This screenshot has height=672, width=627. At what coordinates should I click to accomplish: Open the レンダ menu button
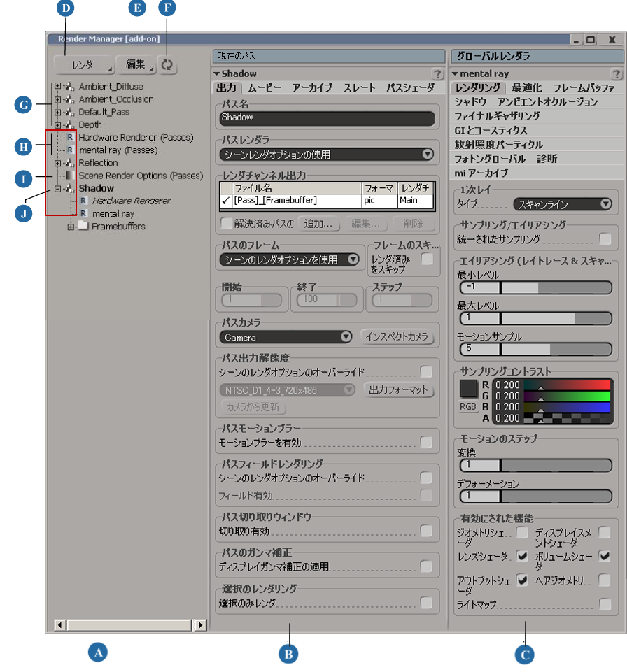click(x=84, y=65)
